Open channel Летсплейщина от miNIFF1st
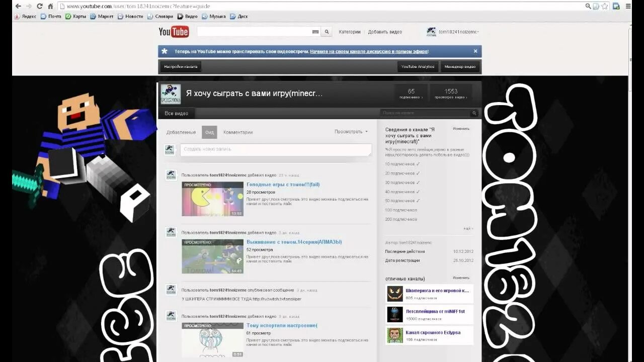This screenshot has height=362, width=644. (435, 311)
